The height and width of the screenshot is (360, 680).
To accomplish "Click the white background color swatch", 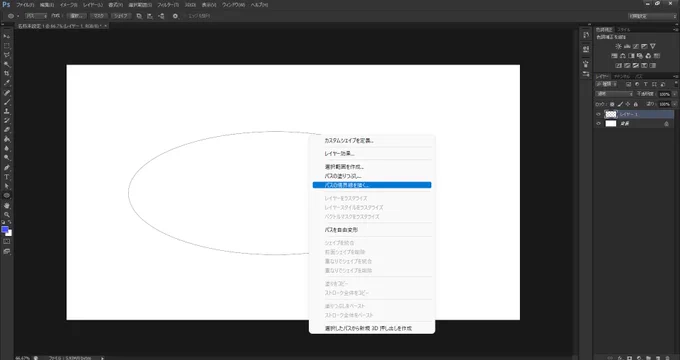I will pos(10,234).
